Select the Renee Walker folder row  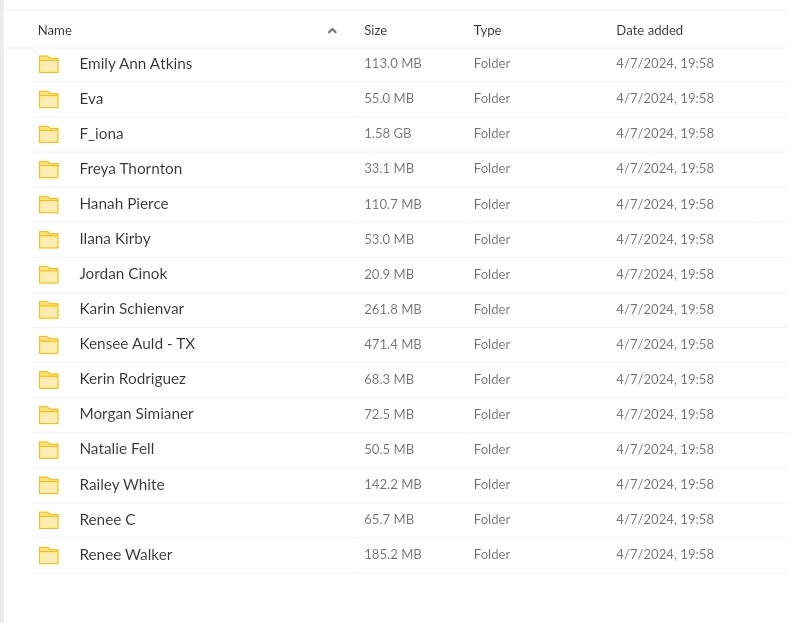[410, 555]
